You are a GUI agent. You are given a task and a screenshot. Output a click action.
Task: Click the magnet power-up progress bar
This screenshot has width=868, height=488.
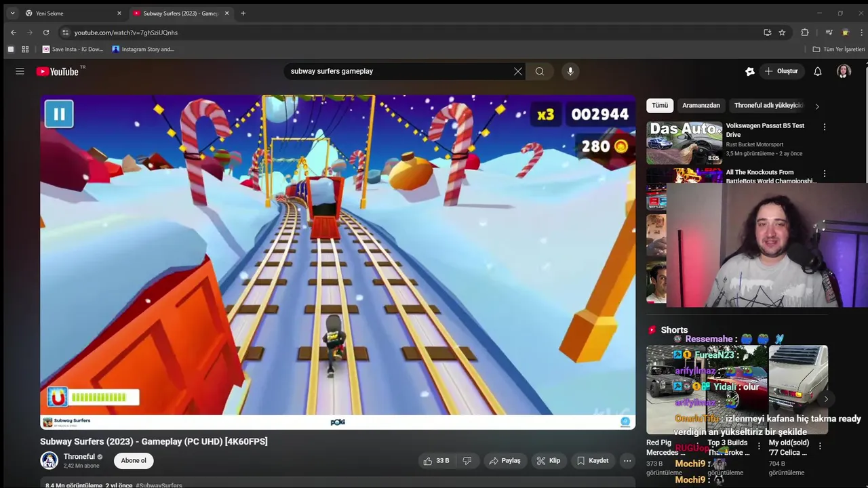[x=98, y=397]
